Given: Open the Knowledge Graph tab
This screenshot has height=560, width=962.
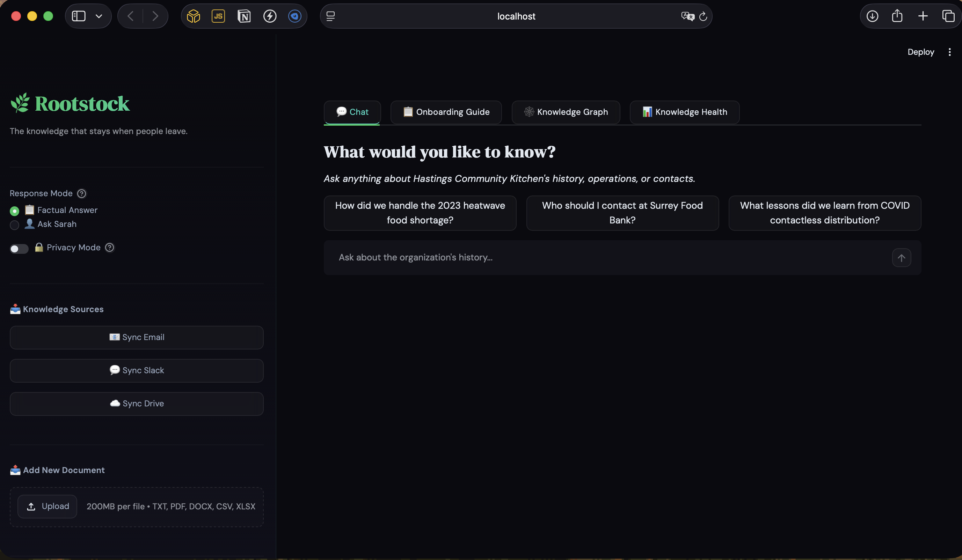Looking at the screenshot, I should pyautogui.click(x=566, y=112).
